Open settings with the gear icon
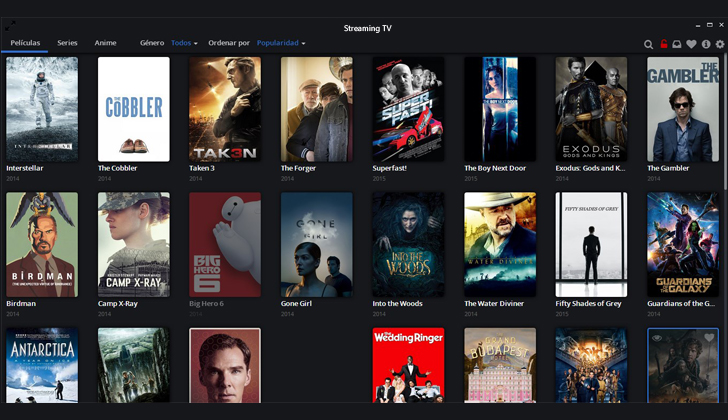The image size is (728, 420). 720,44
